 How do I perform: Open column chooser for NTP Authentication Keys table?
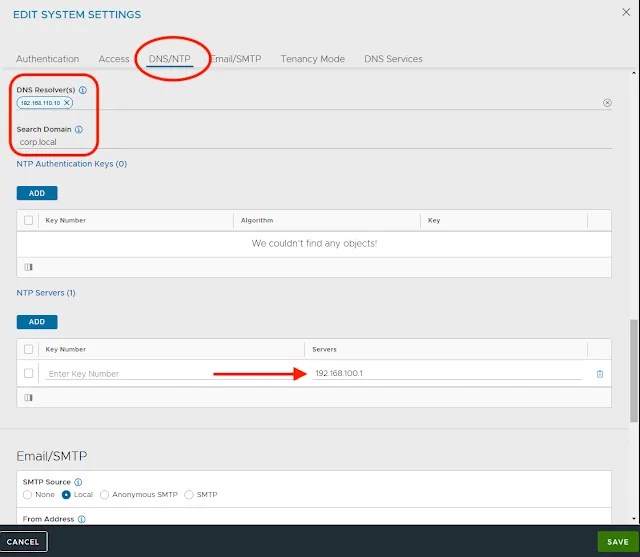(x=28, y=267)
